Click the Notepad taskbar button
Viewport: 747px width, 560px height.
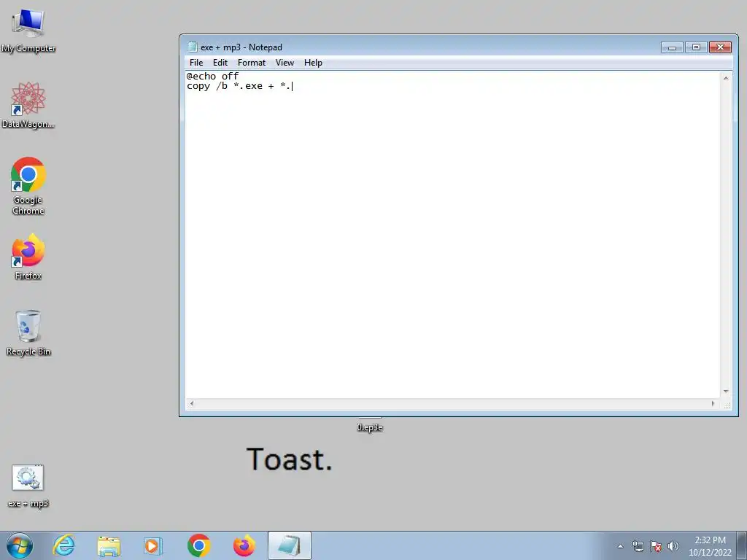[x=289, y=545]
